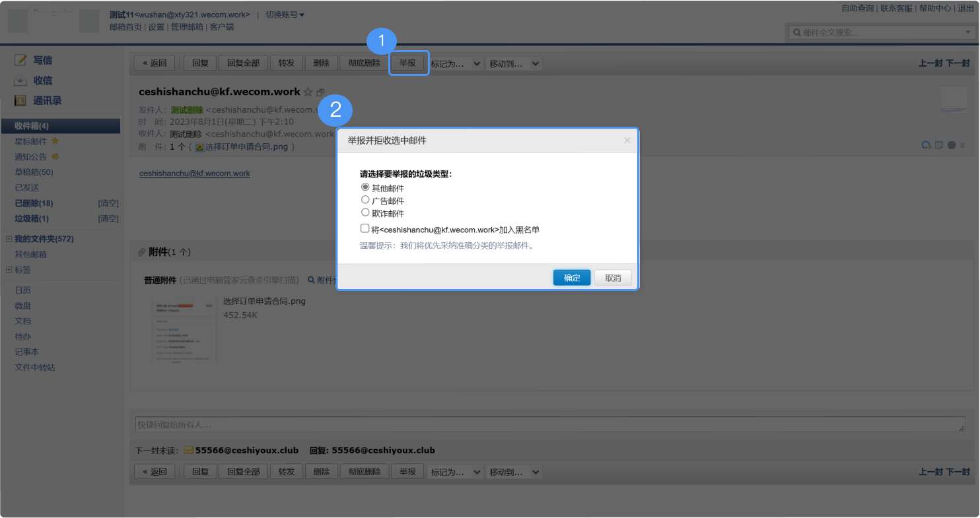The height and width of the screenshot is (518, 980).
Task: Click the note/memo icon beside printer
Action: click(939, 145)
